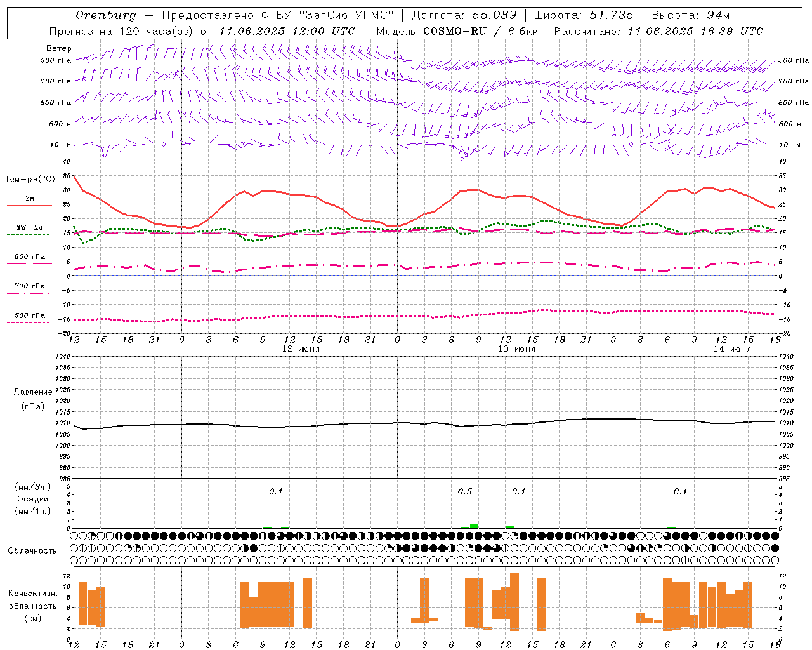Click the 'Orenburg' station title
Image resolution: width=812 pixels, height=650 pixels.
(106, 15)
